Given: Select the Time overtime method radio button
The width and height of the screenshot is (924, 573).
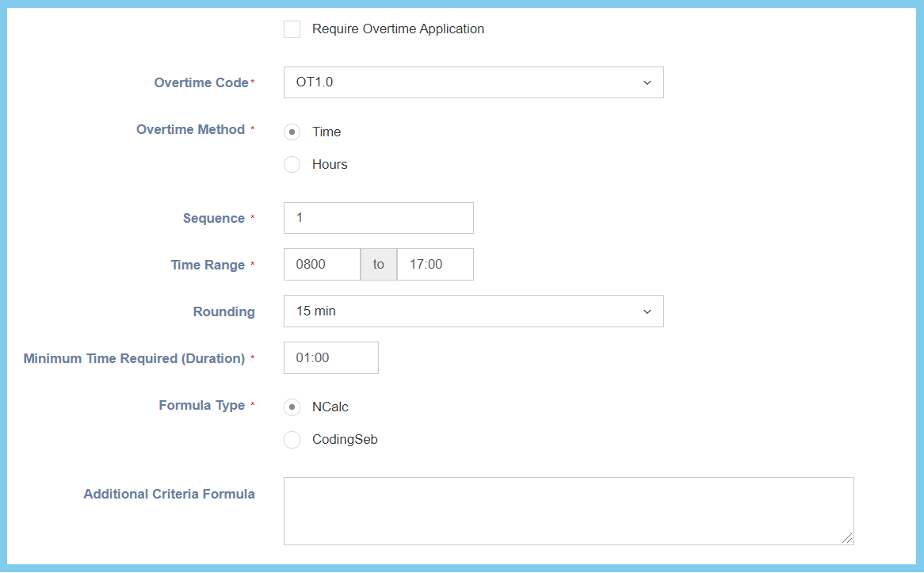Looking at the screenshot, I should coord(292,132).
